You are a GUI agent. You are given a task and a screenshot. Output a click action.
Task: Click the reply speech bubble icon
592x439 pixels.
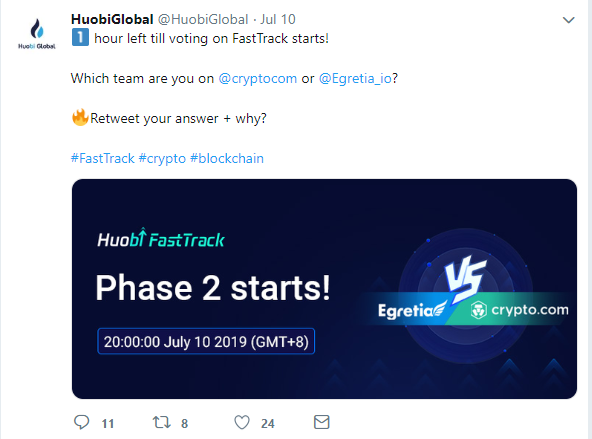[x=82, y=422]
